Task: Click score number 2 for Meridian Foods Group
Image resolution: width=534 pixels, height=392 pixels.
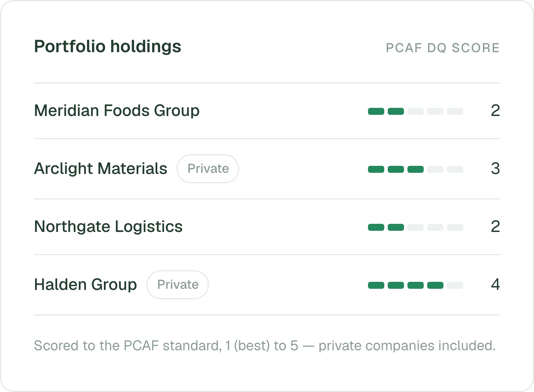Action: tap(495, 111)
